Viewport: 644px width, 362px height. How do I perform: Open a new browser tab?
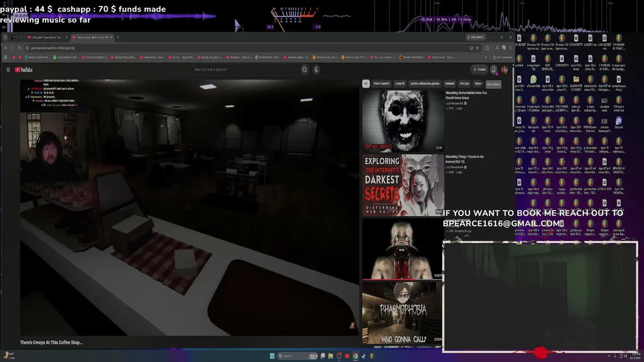coord(118,37)
